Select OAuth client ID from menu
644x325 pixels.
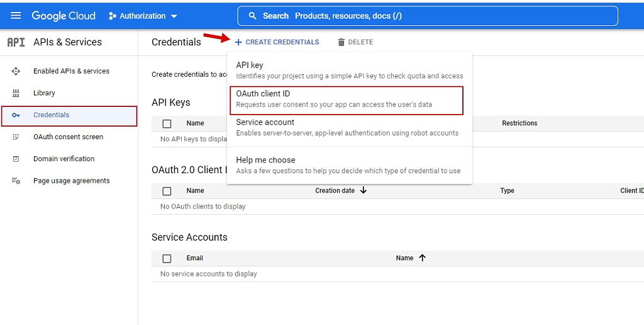pos(347,99)
